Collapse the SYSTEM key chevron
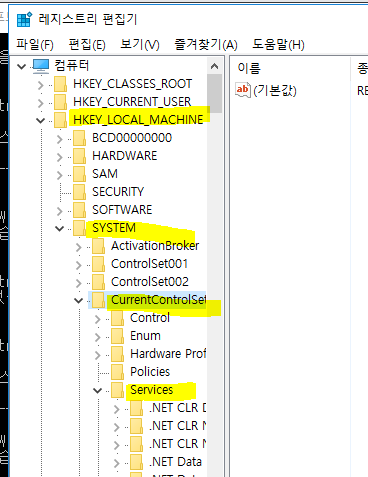The width and height of the screenshot is (368, 477). coord(60,229)
